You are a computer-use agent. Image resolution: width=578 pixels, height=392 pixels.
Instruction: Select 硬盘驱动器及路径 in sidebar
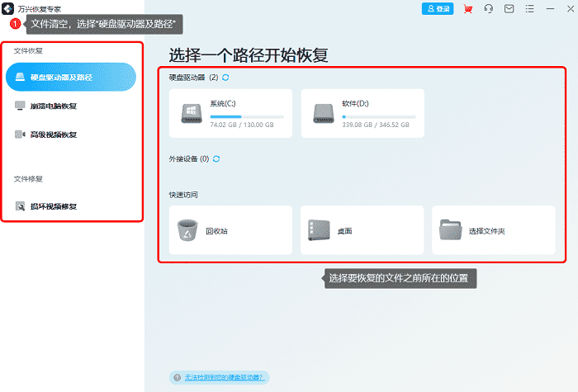tap(71, 77)
